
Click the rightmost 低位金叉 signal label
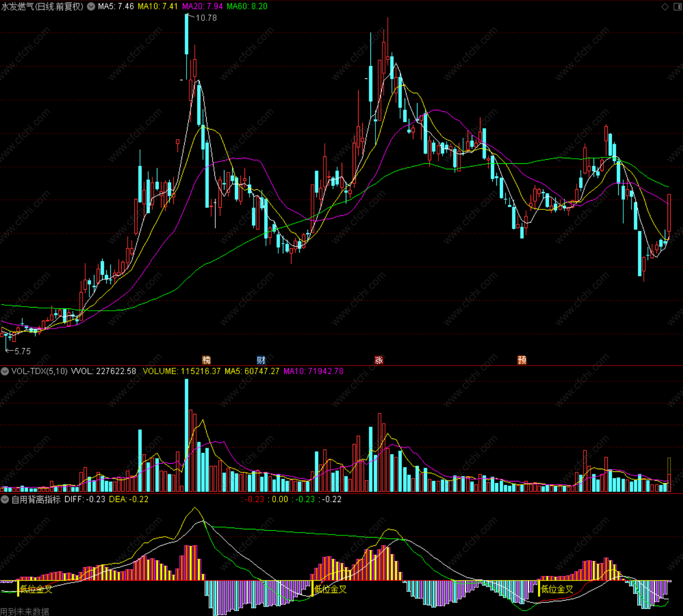pos(557,590)
